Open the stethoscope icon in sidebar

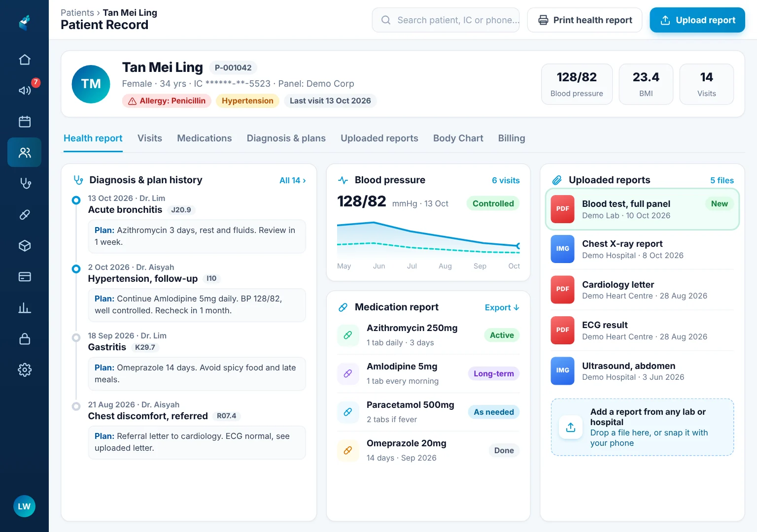[x=25, y=183]
